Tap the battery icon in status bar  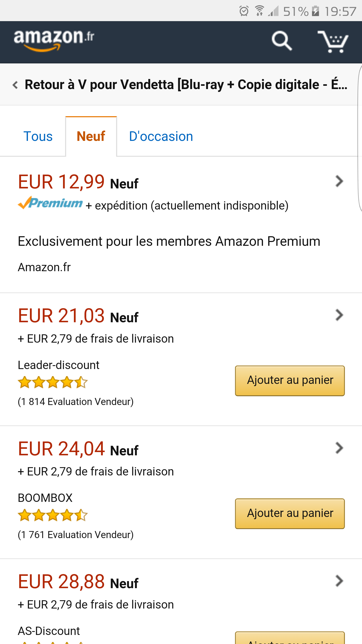315,11
